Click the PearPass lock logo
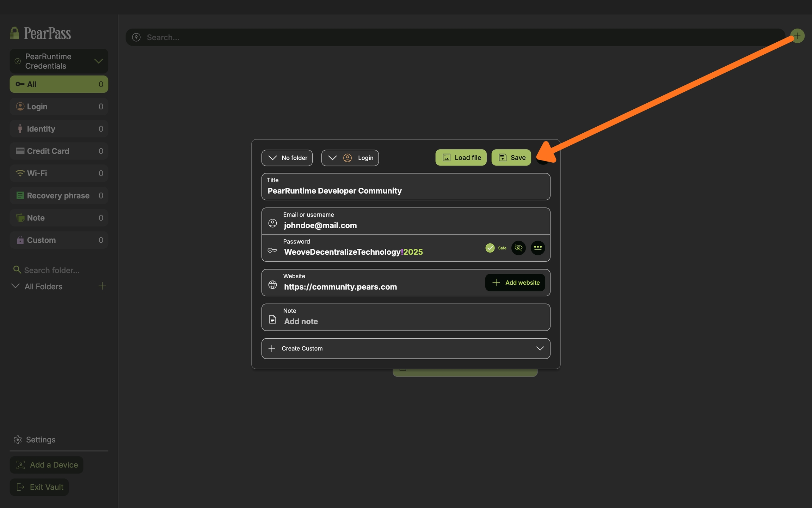Viewport: 812px width, 508px height. [x=14, y=33]
